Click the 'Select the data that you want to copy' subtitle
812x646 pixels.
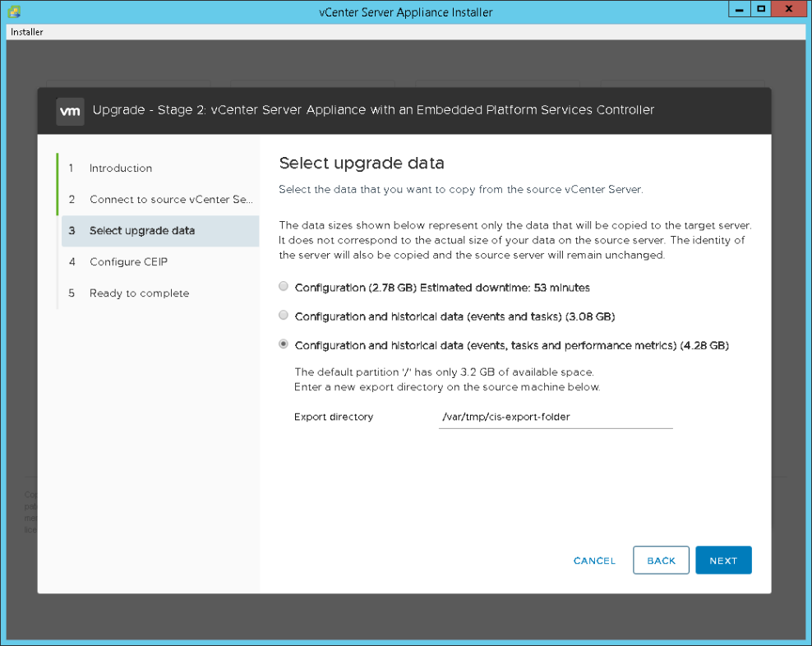point(461,190)
